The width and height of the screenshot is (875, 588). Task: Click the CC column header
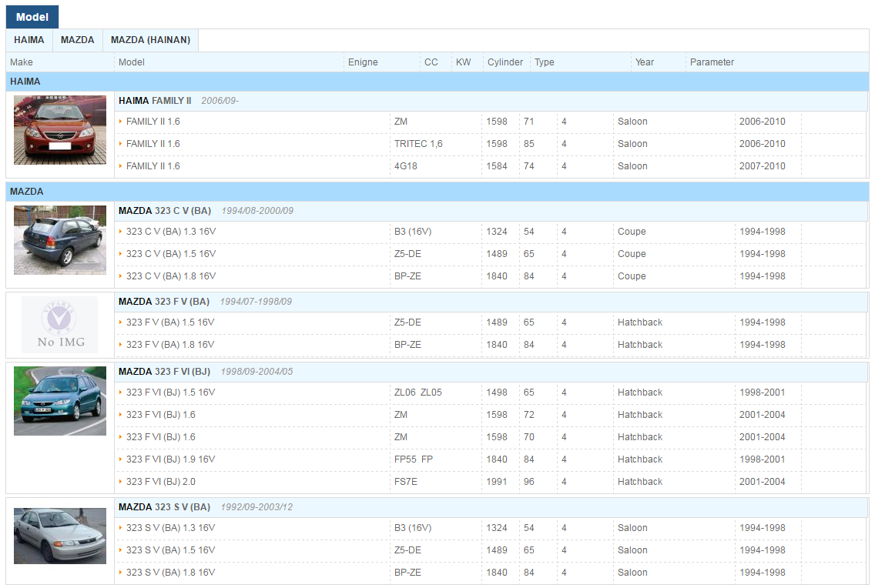tap(431, 62)
